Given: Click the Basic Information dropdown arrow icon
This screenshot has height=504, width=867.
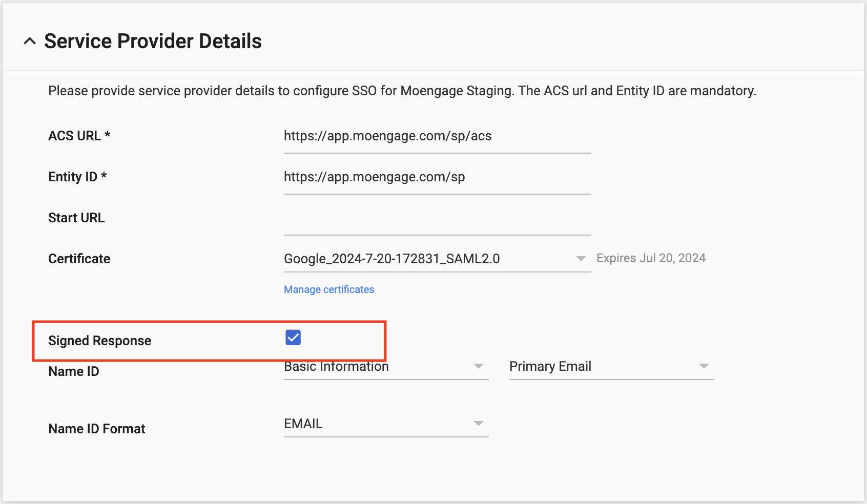Looking at the screenshot, I should point(478,366).
